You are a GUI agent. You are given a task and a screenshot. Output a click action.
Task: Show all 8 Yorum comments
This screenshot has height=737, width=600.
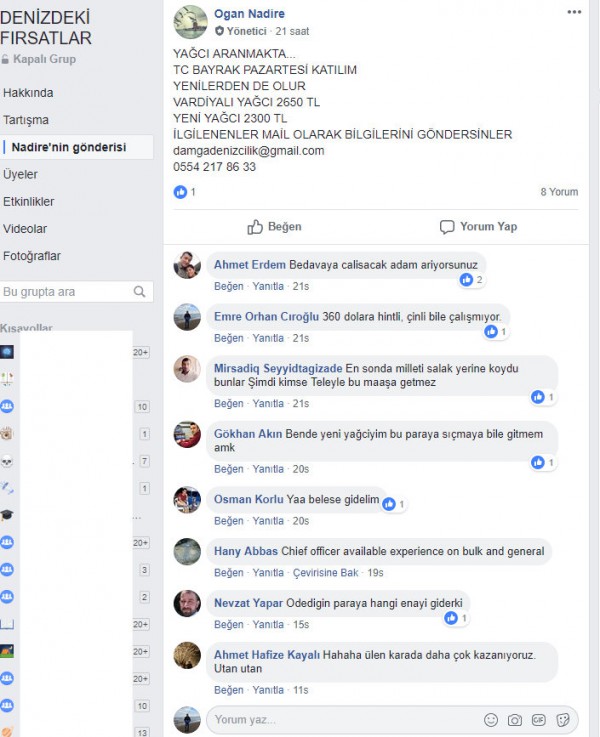(559, 192)
